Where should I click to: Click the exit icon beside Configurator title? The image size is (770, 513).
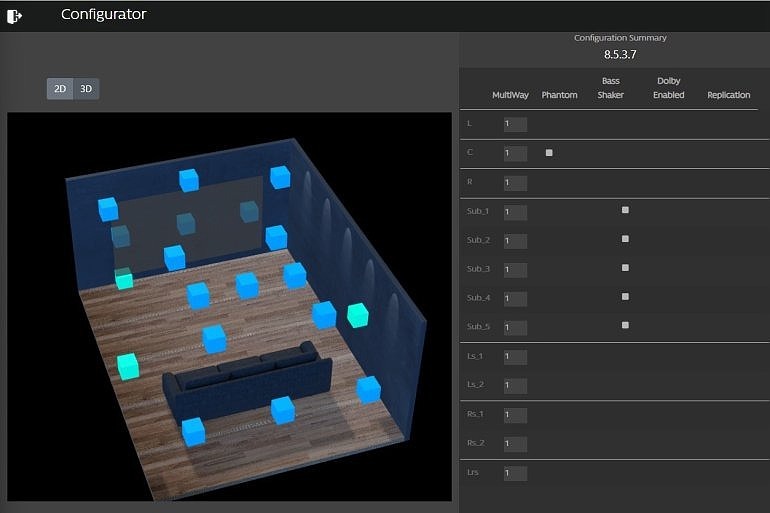[14, 16]
